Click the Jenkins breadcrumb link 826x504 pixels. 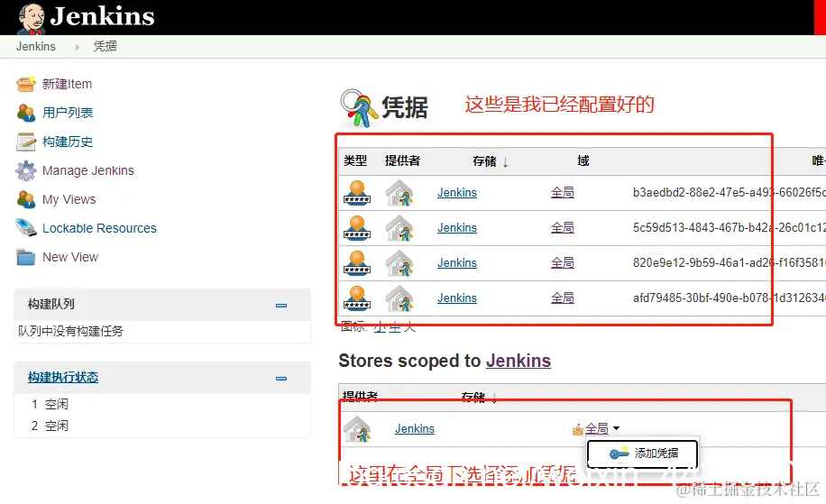(36, 46)
